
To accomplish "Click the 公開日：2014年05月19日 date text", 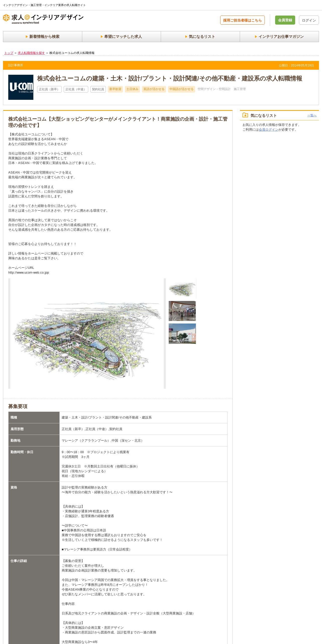I will pos(296,65).
